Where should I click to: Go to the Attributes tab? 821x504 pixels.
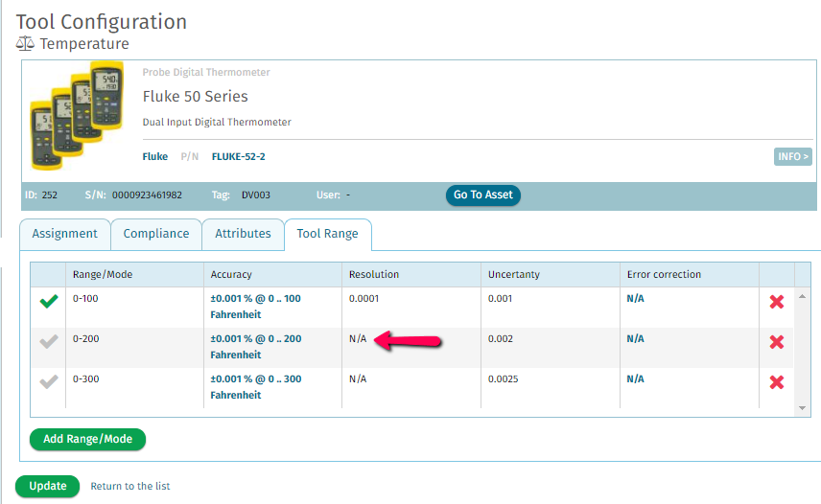pos(243,234)
